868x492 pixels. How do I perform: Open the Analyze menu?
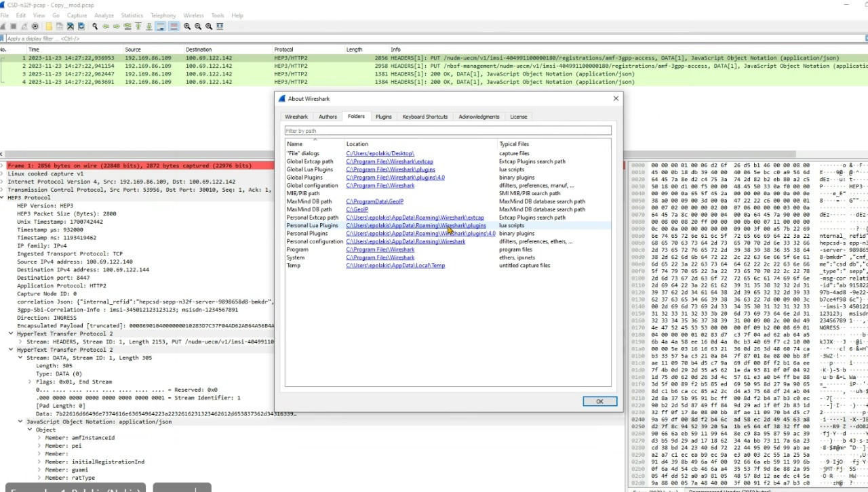point(104,15)
